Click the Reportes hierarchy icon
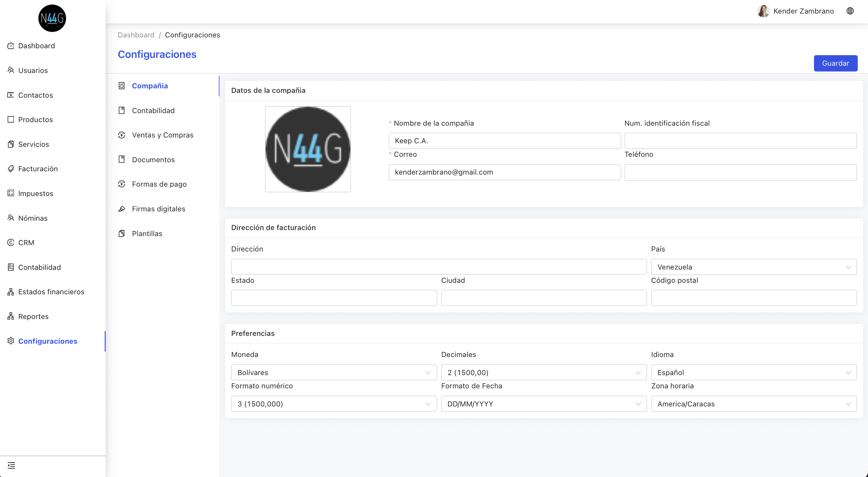Image resolution: width=868 pixels, height=477 pixels. click(11, 316)
